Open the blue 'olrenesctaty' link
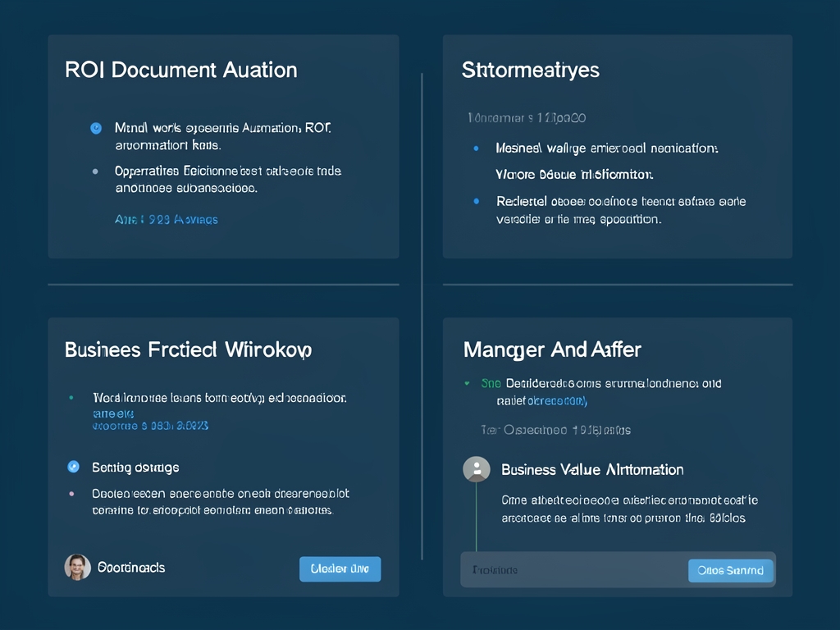 (558, 400)
